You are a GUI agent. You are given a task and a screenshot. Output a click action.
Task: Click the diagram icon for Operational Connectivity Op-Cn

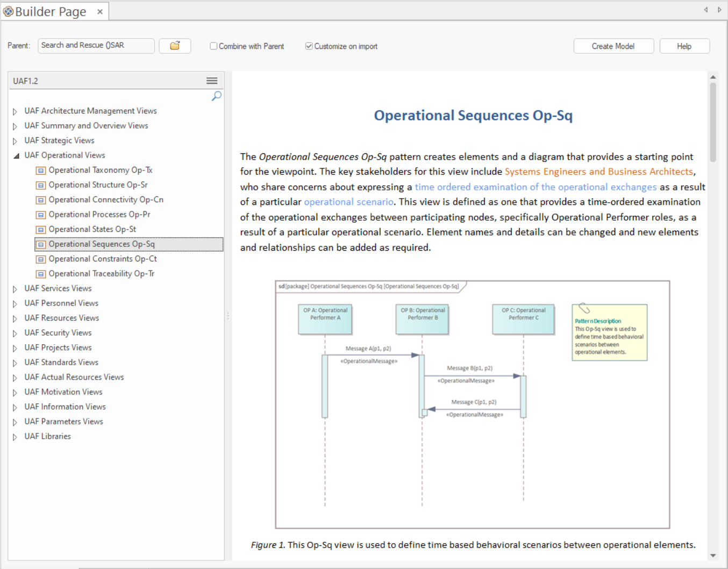click(x=41, y=200)
